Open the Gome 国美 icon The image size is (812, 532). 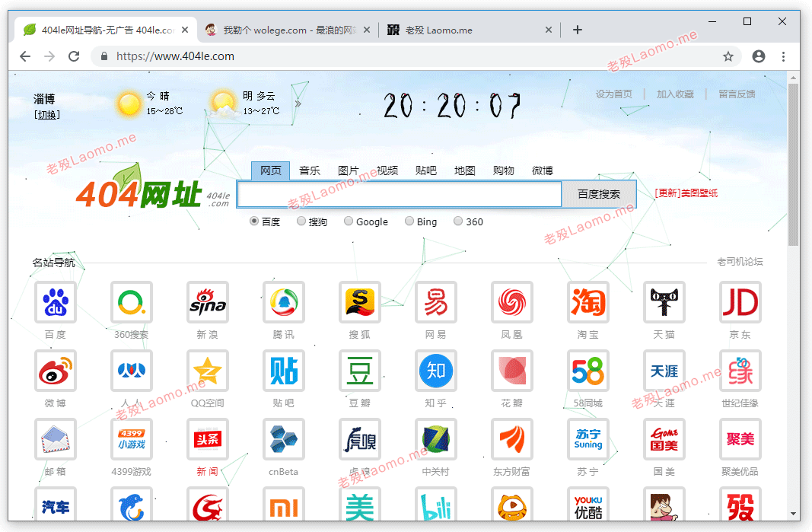[x=664, y=438]
